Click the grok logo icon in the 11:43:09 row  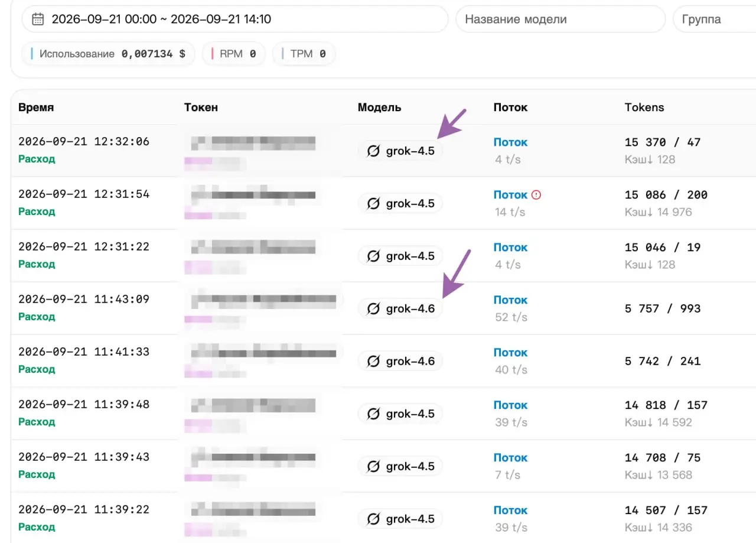pos(373,308)
